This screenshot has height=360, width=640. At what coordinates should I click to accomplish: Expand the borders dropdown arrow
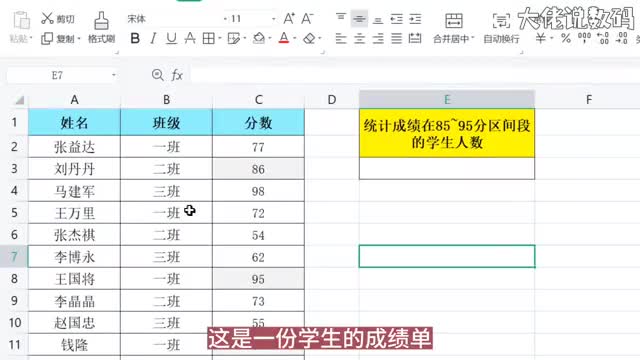pos(220,39)
